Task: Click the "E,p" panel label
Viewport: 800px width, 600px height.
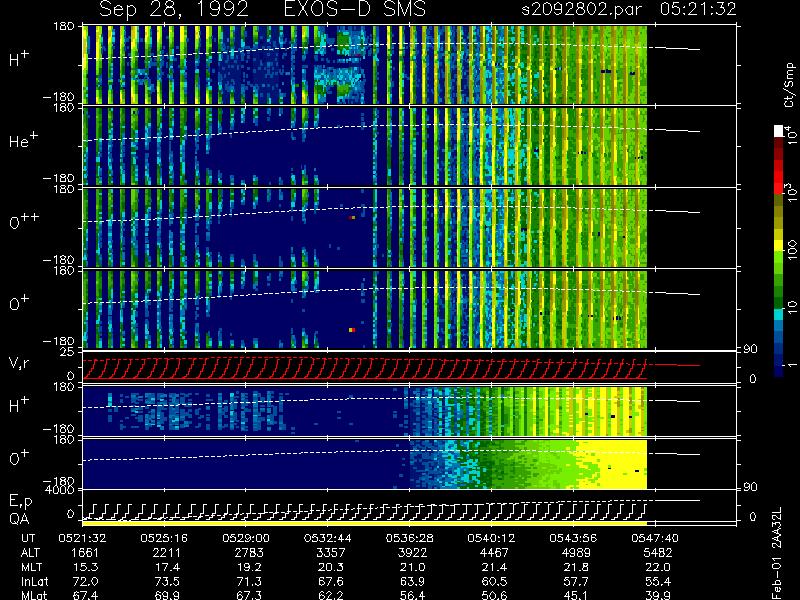Action: pyautogui.click(x=20, y=502)
